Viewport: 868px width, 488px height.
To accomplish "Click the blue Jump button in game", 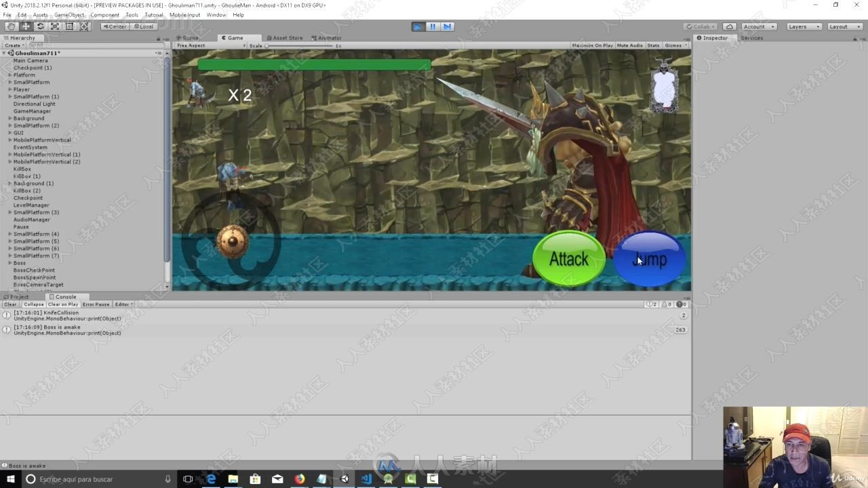I will click(x=650, y=259).
